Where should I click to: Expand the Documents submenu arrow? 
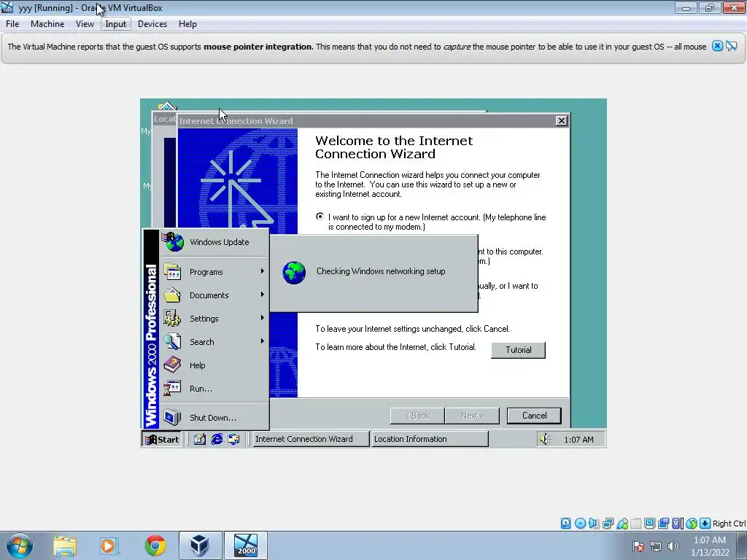[262, 295]
